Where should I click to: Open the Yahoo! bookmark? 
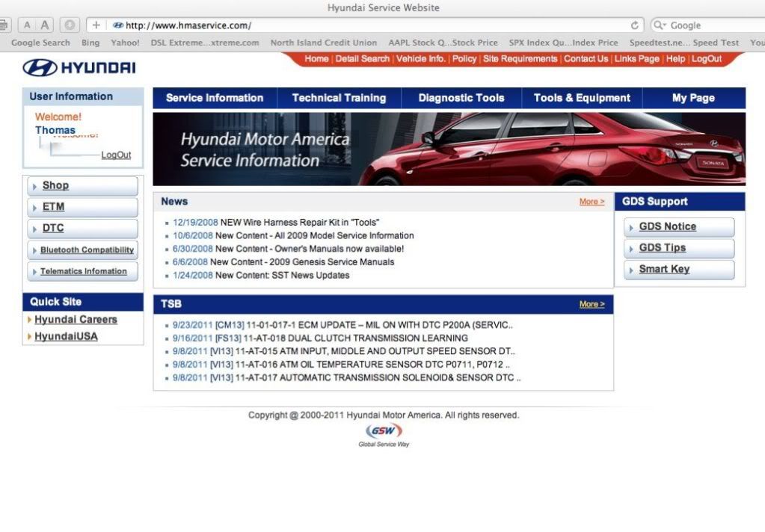125,43
